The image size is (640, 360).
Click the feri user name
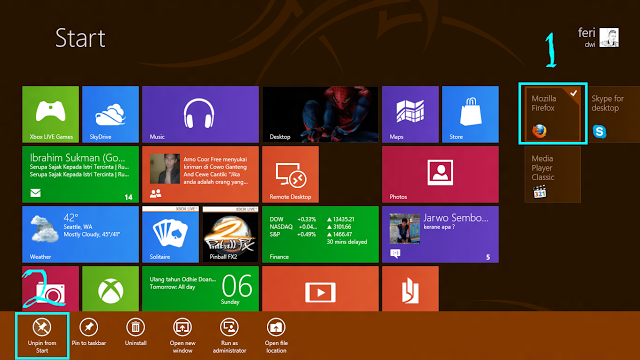point(587,33)
